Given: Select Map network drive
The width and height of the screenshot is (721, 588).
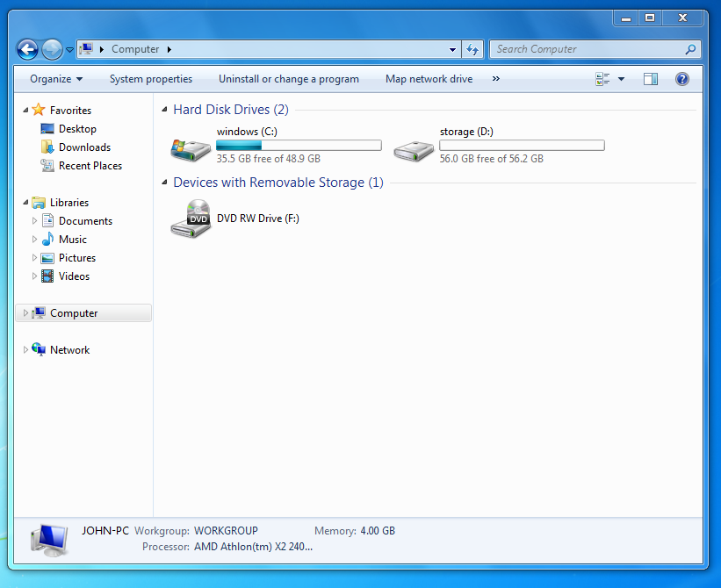Looking at the screenshot, I should pyautogui.click(x=429, y=79).
